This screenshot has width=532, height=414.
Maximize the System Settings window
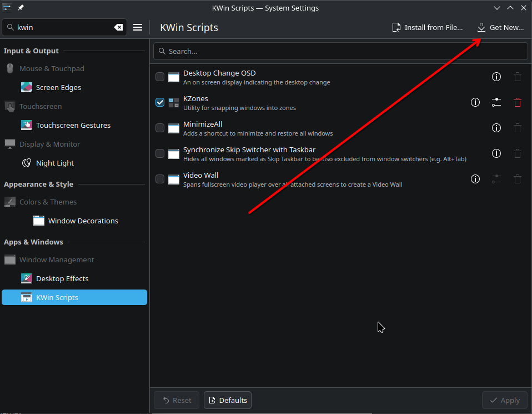(510, 7)
